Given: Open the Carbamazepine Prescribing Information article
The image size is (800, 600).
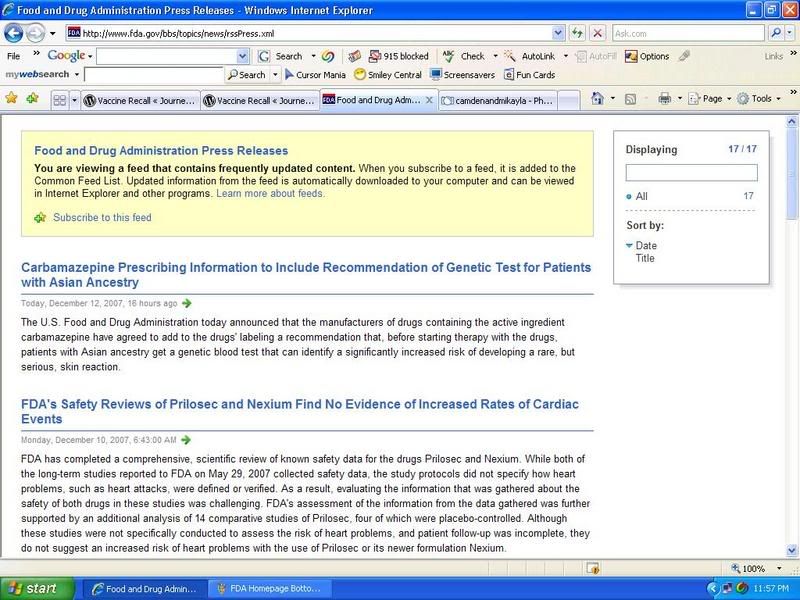Looking at the screenshot, I should click(306, 274).
